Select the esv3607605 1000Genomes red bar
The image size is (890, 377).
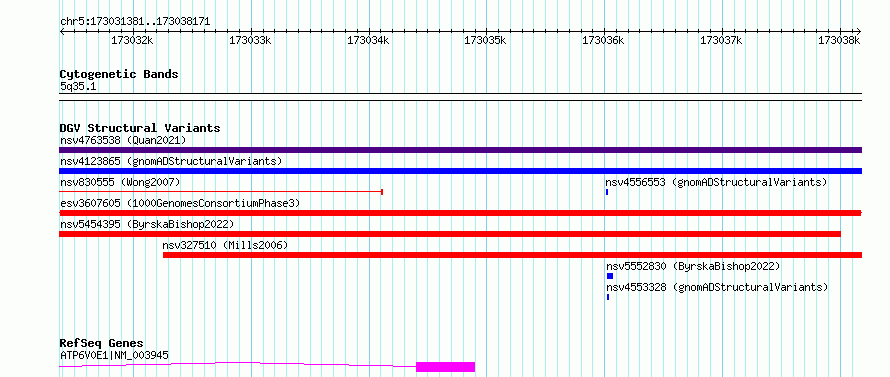[x=460, y=213]
